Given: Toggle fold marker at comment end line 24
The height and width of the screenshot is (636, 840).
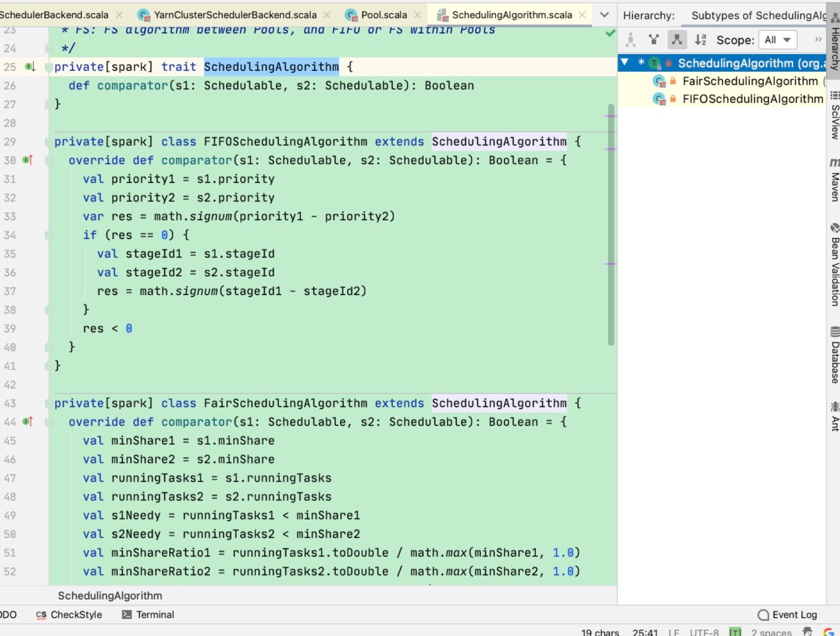Looking at the screenshot, I should pos(49,48).
